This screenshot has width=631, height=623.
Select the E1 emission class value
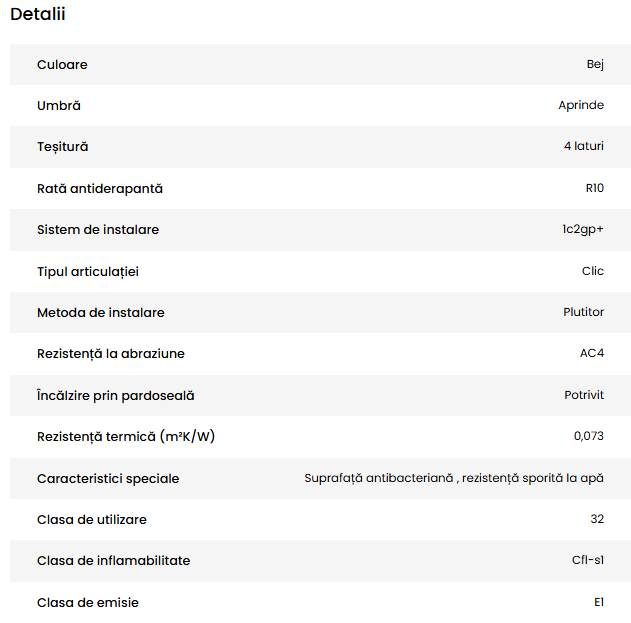click(599, 603)
